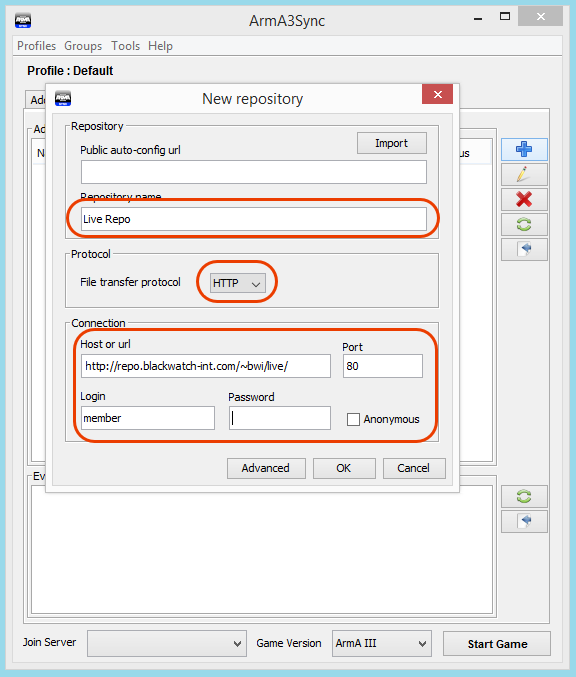
Task: Click the Import button
Action: (392, 143)
